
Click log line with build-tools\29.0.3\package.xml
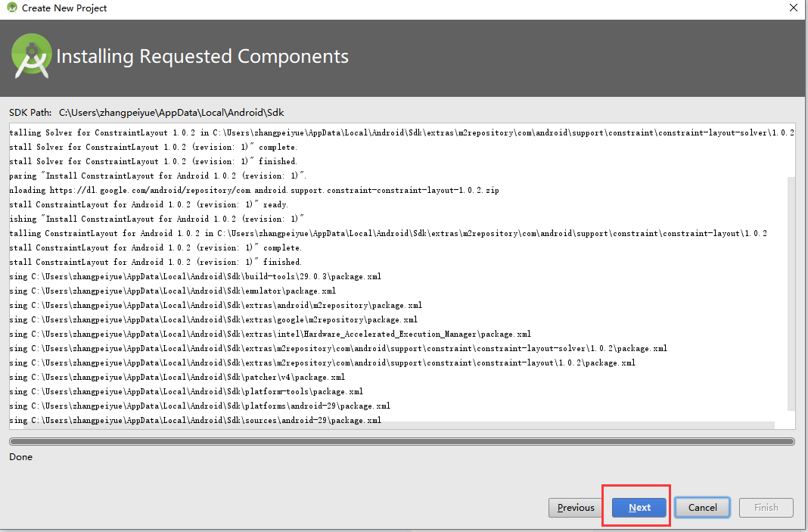[x=195, y=276]
